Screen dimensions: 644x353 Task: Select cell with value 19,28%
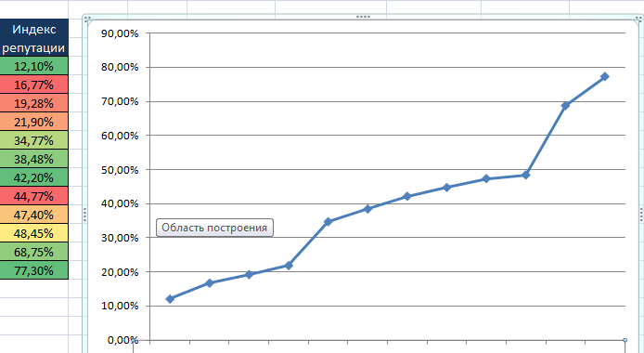coord(33,103)
